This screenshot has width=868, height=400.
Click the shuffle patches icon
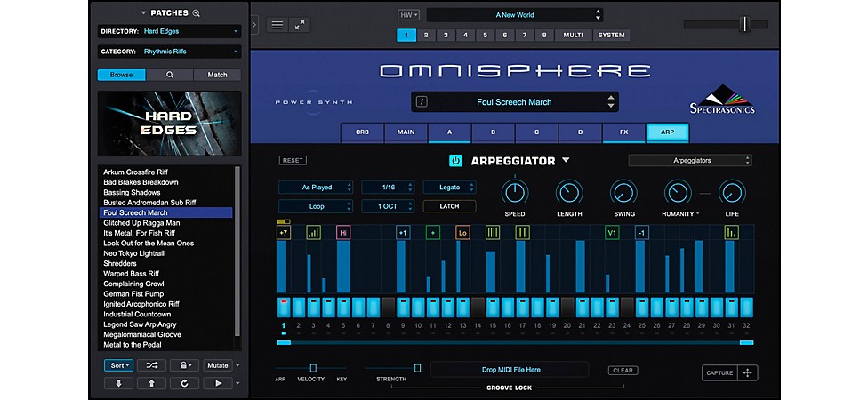coord(151,365)
